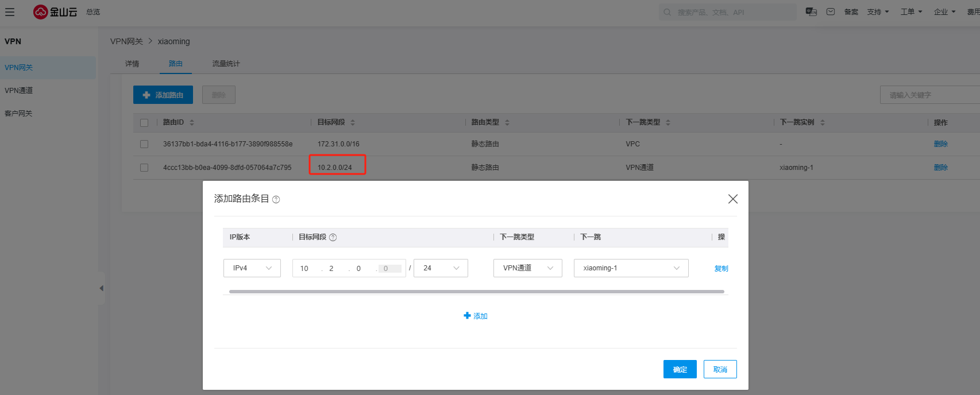Open the xiaoming-1 next hop dropdown
The height and width of the screenshot is (395, 980).
(x=631, y=268)
